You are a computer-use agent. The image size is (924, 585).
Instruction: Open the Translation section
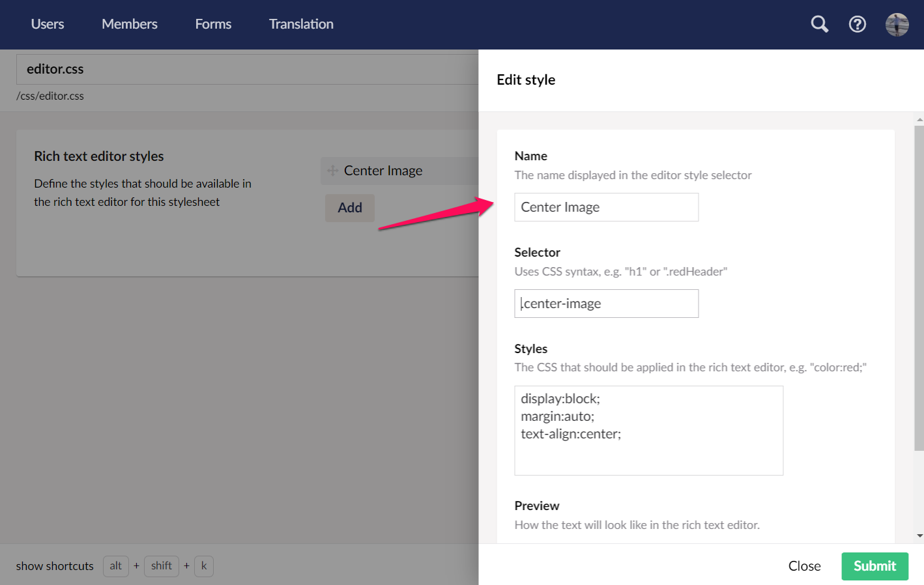(300, 23)
